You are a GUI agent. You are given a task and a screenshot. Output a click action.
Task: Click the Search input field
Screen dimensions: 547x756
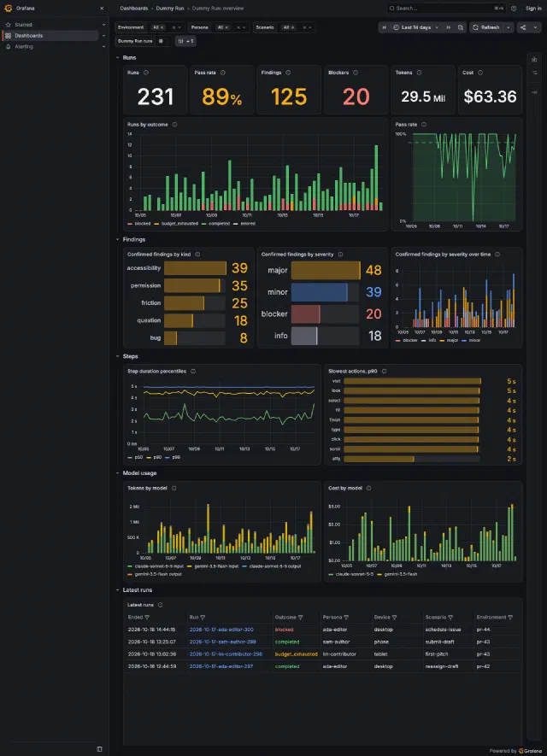coord(447,9)
